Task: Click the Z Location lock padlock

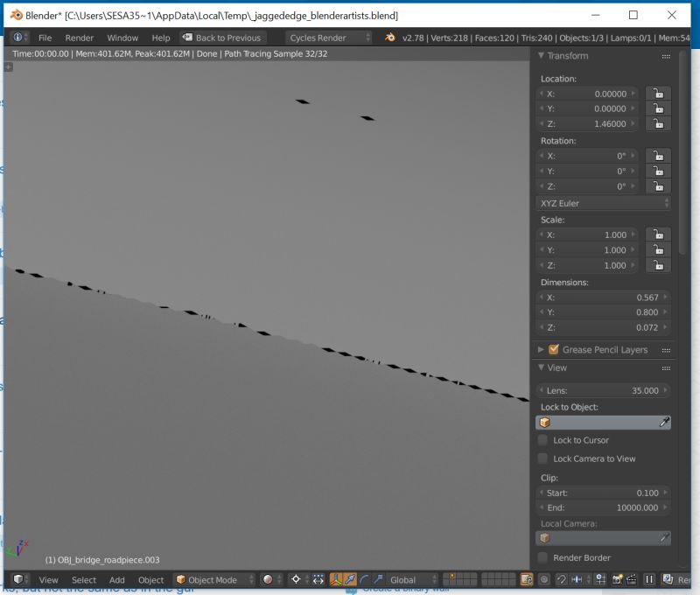Action: point(657,123)
